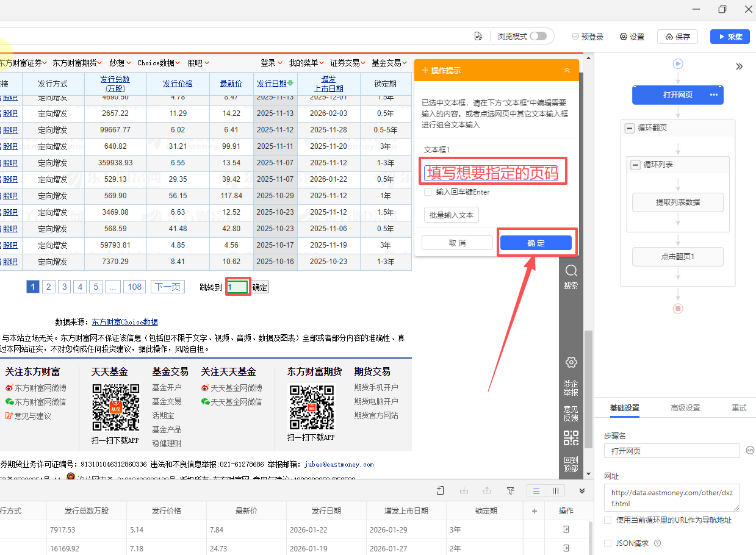Switch data preview to vertical column view

pos(555,490)
